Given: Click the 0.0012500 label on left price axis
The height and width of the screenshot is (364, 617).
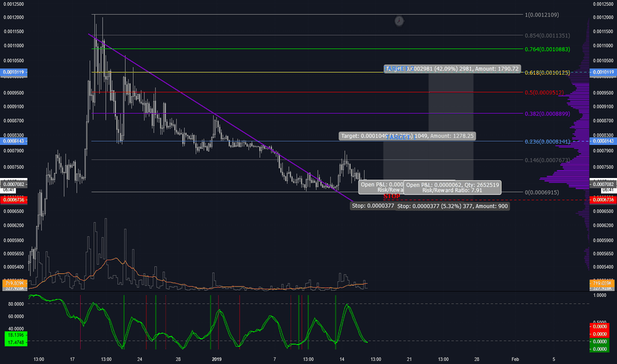Looking at the screenshot, I should click(14, 4).
